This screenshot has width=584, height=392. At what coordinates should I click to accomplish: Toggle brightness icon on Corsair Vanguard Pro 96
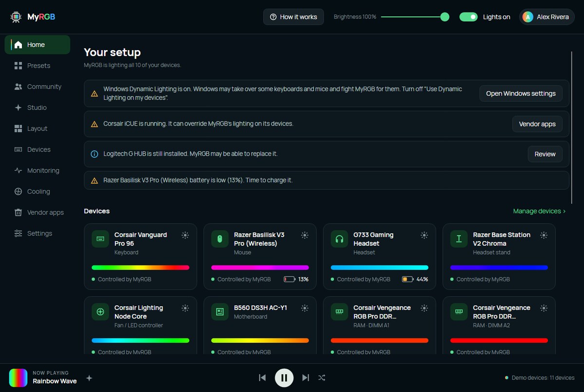point(185,235)
